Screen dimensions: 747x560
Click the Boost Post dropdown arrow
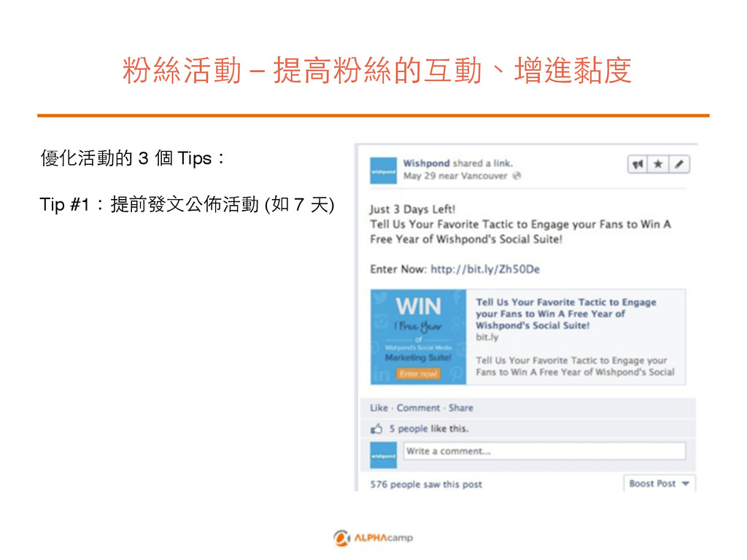click(686, 484)
